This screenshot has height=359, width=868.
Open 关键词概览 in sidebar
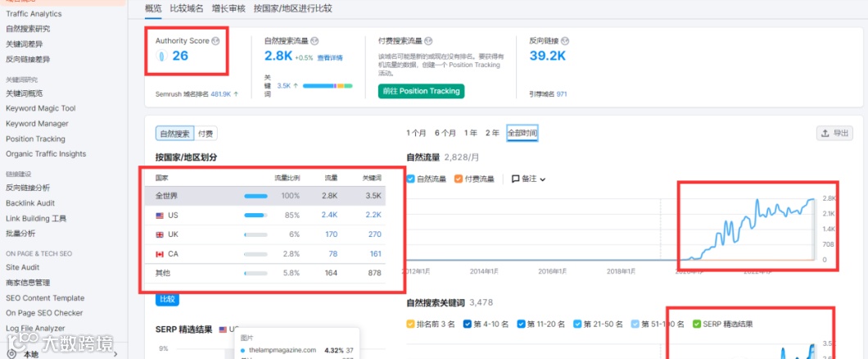click(24, 93)
